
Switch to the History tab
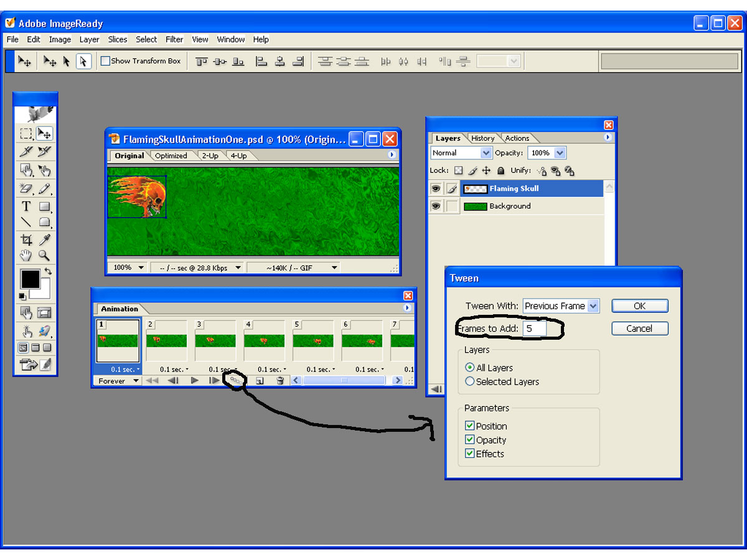coord(482,138)
